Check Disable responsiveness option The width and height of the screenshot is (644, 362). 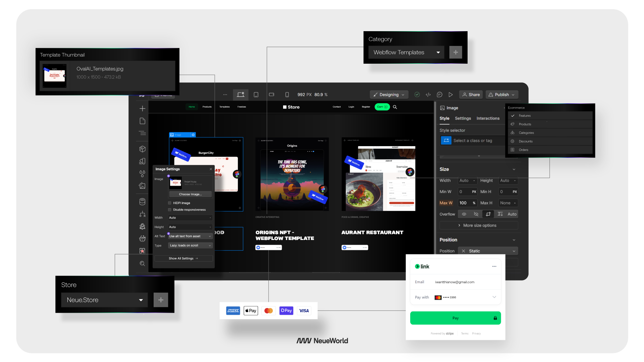pos(170,210)
